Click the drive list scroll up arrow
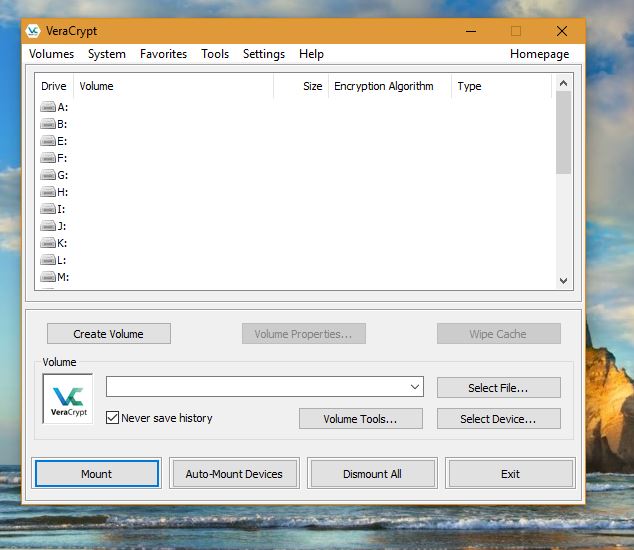The image size is (634, 550). point(563,83)
